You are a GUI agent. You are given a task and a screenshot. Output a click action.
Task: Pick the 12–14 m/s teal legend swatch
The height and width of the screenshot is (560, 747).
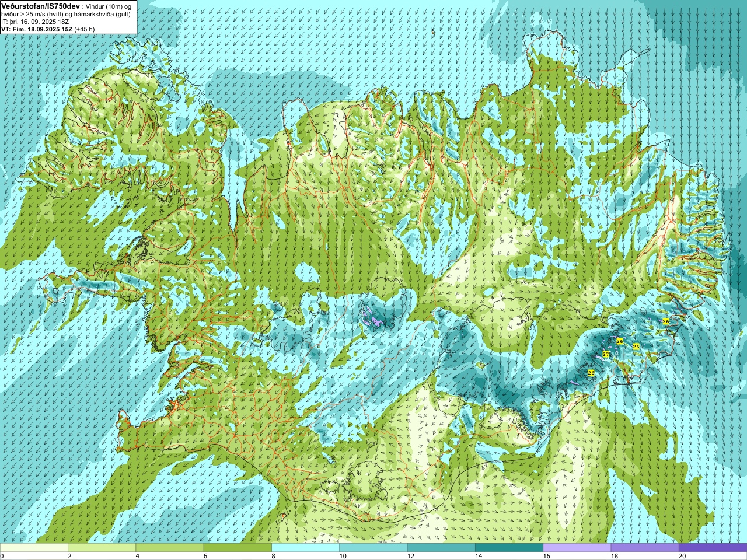click(x=441, y=548)
